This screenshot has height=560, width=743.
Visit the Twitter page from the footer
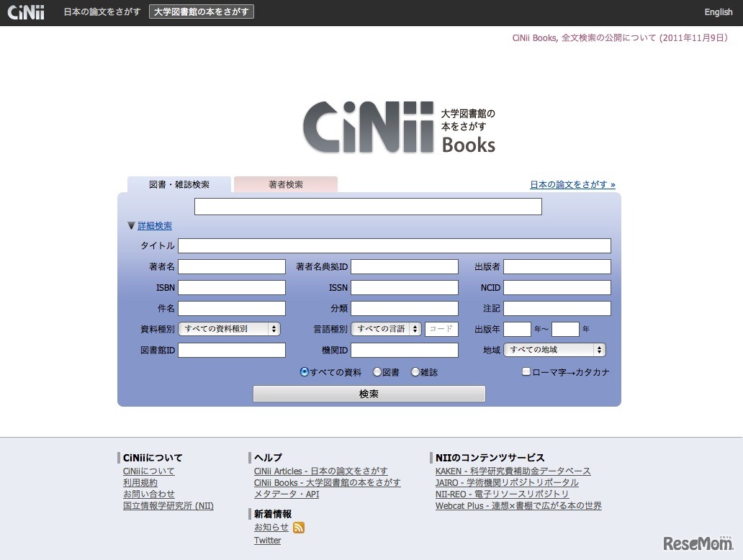pos(267,540)
